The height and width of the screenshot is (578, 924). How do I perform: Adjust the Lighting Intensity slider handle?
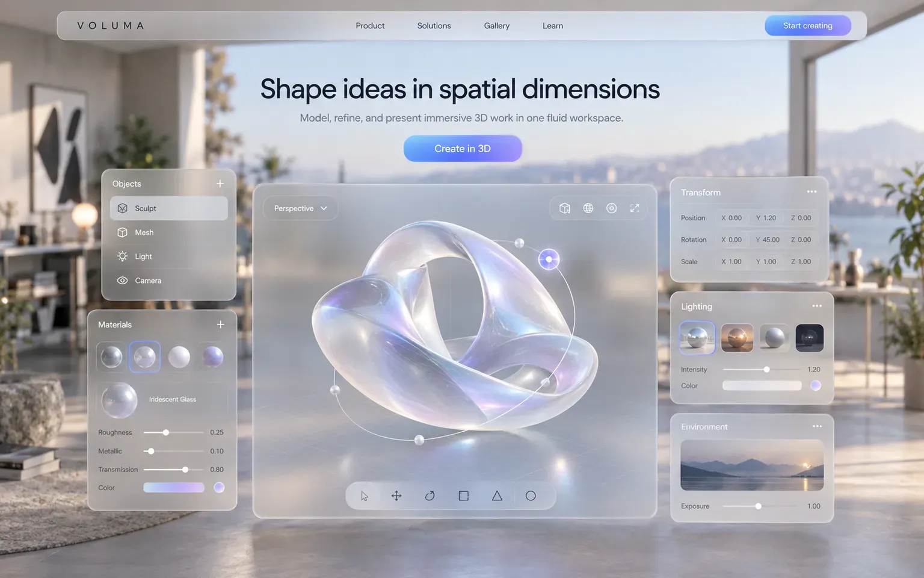766,370
